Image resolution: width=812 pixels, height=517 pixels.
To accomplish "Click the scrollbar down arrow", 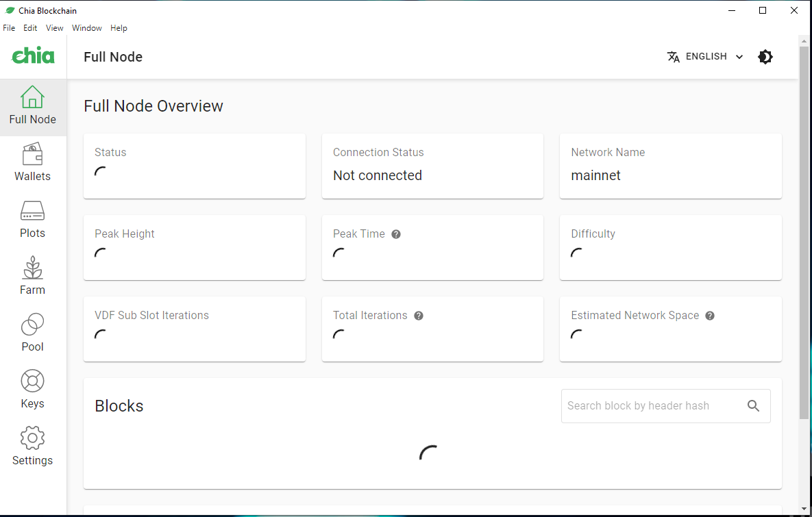I will 804,509.
